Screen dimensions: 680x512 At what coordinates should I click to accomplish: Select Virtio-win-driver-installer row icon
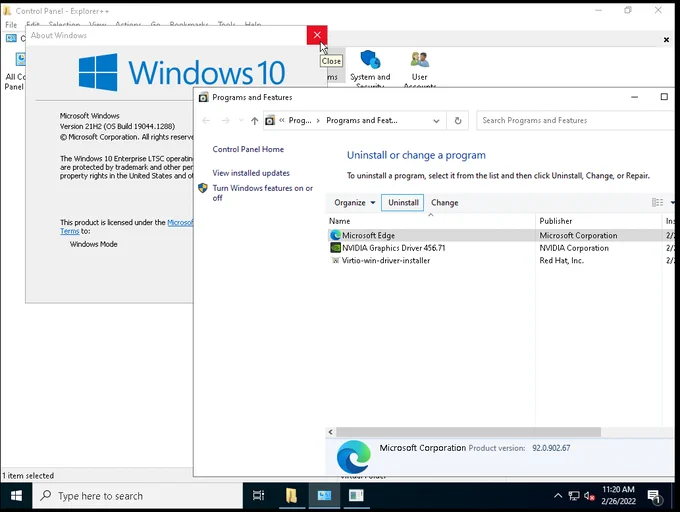coord(335,261)
